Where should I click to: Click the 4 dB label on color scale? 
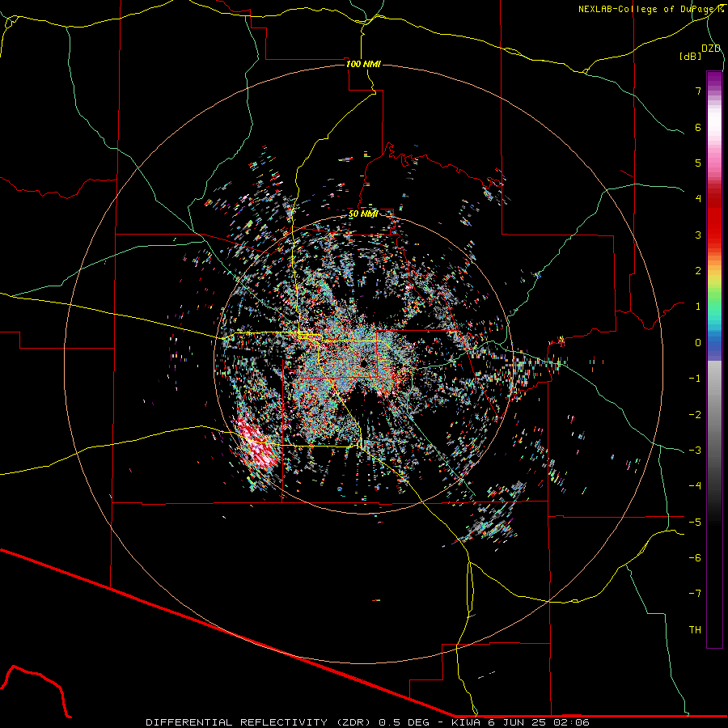coord(698,199)
